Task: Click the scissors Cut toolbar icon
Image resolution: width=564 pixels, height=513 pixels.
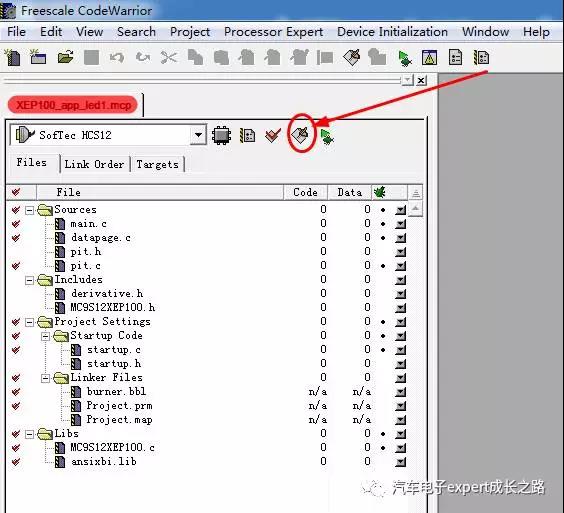Action: pyautogui.click(x=169, y=57)
